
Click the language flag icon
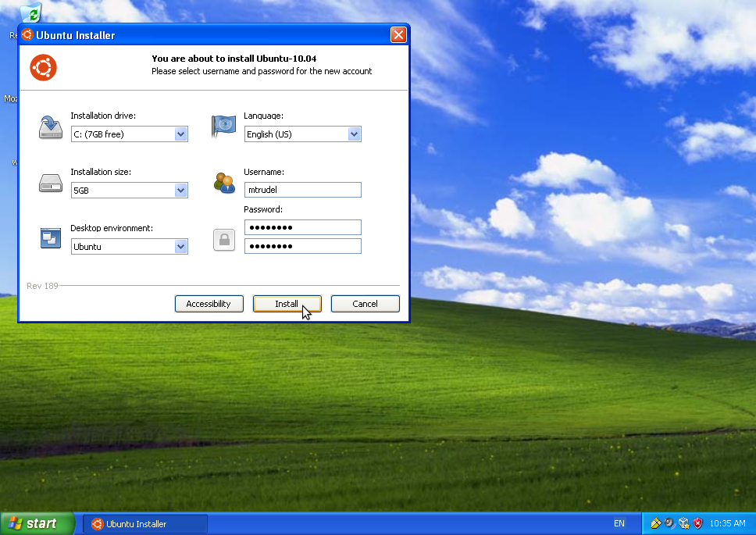tap(223, 127)
